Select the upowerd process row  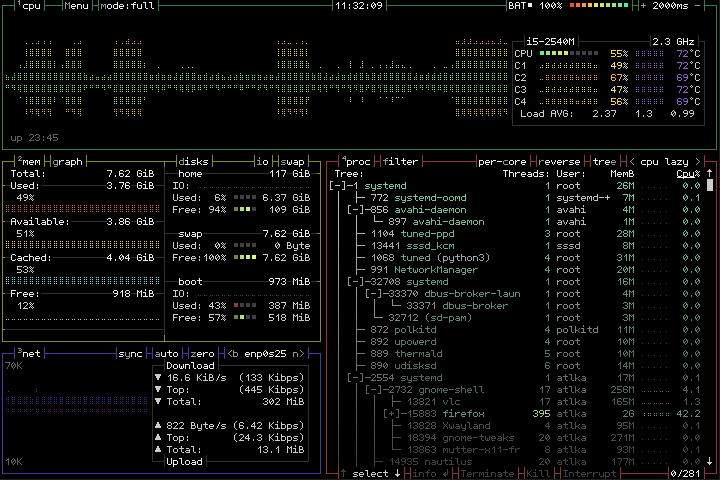tap(515, 341)
